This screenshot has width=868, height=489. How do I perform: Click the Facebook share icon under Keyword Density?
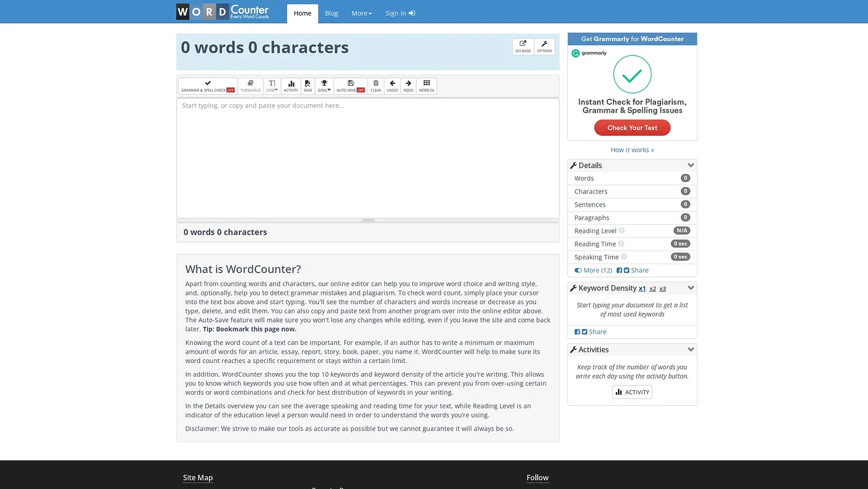coord(577,332)
